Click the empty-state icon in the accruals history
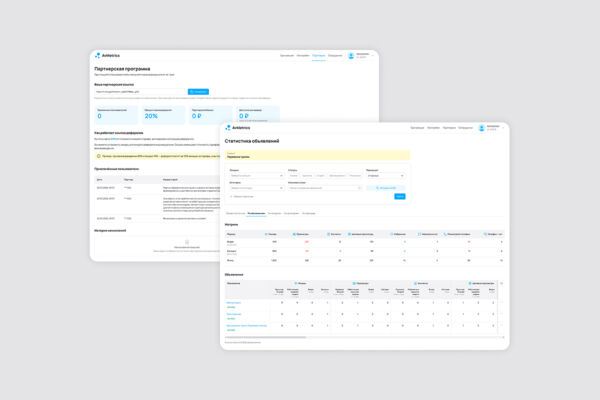The image size is (600, 400). point(187,242)
